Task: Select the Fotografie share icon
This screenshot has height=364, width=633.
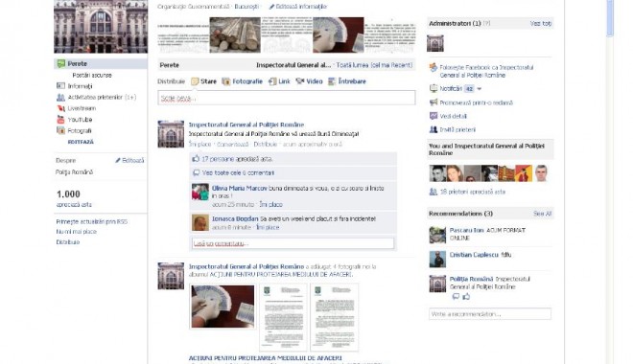Action: 226,81
